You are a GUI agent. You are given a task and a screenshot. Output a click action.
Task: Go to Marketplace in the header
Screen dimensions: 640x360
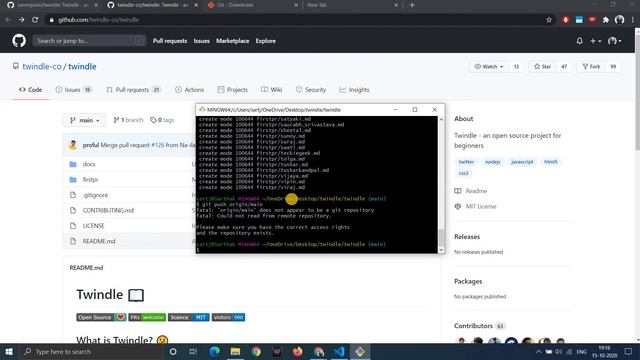[232, 41]
